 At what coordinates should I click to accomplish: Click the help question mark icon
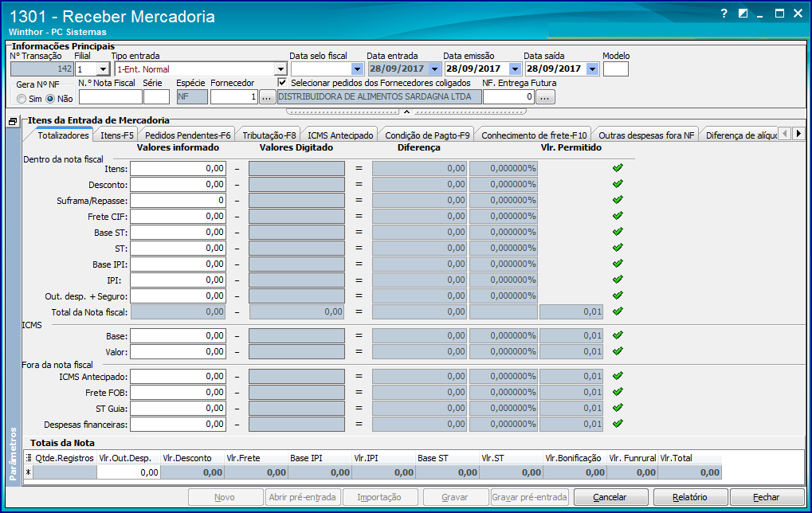pyautogui.click(x=724, y=14)
